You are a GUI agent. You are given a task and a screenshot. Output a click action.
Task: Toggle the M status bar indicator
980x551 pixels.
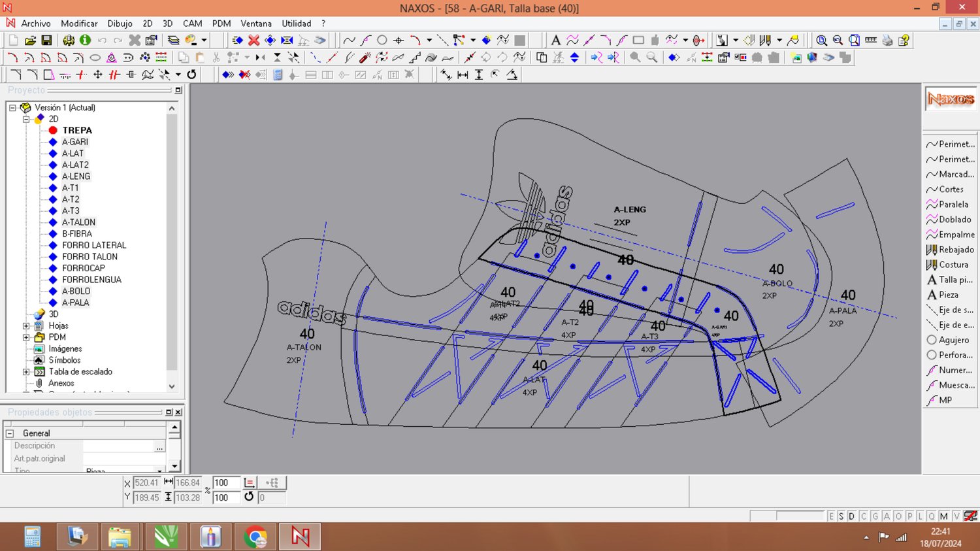click(x=943, y=516)
